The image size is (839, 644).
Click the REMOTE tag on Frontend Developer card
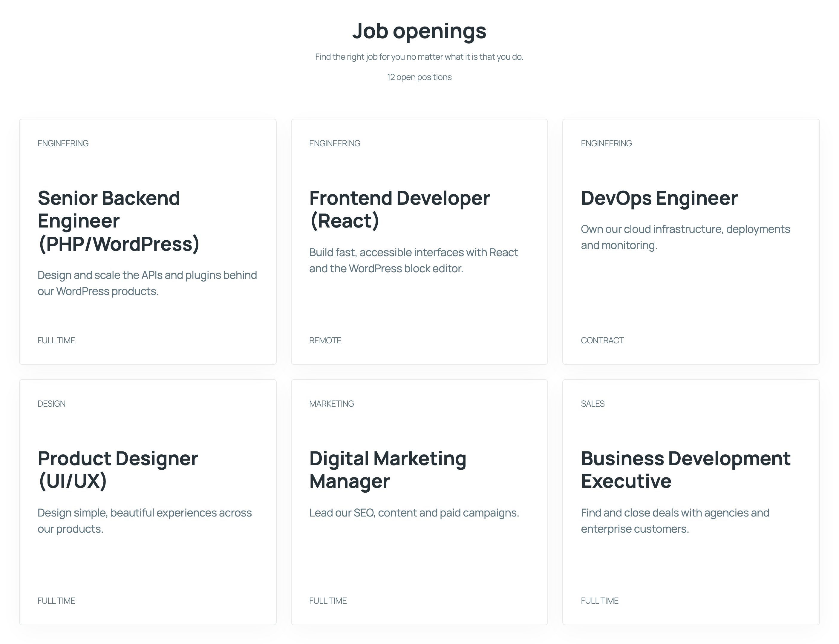[325, 340]
